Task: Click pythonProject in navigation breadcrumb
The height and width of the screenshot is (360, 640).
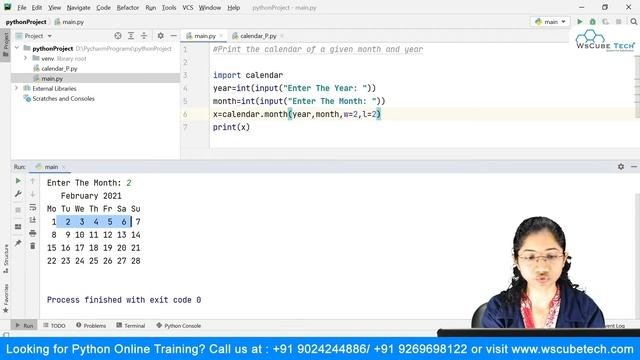Action: [26, 22]
